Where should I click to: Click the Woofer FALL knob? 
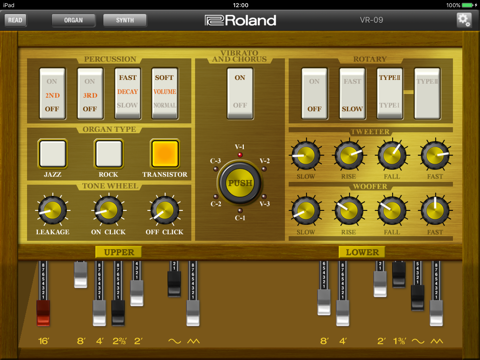coord(392,211)
